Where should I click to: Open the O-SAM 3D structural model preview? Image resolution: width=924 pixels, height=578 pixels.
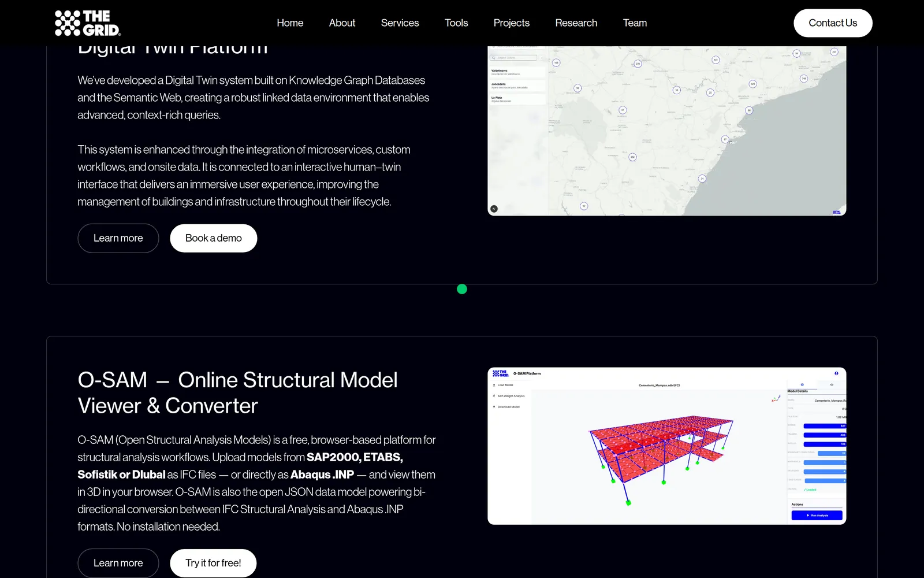point(667,446)
